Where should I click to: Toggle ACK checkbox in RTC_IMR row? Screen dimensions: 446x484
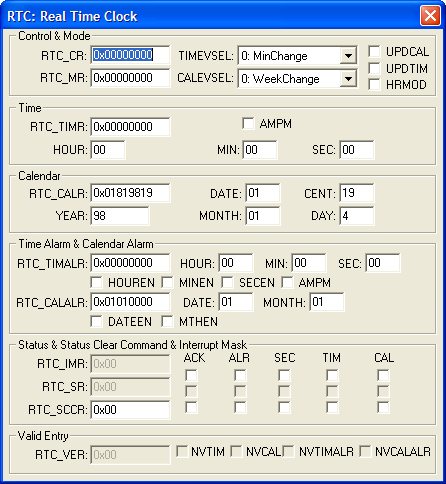pos(191,375)
